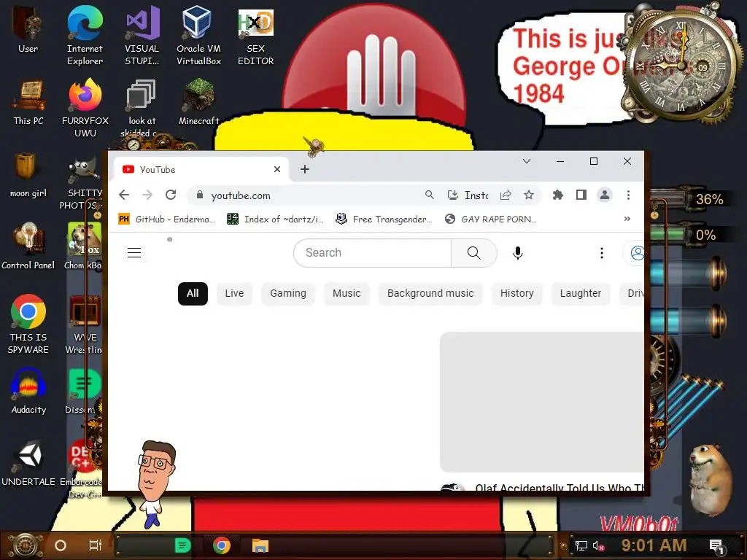Image resolution: width=747 pixels, height=560 pixels.
Task: Open the VISUAL STUPI... desktop shortcut
Action: coord(142,36)
